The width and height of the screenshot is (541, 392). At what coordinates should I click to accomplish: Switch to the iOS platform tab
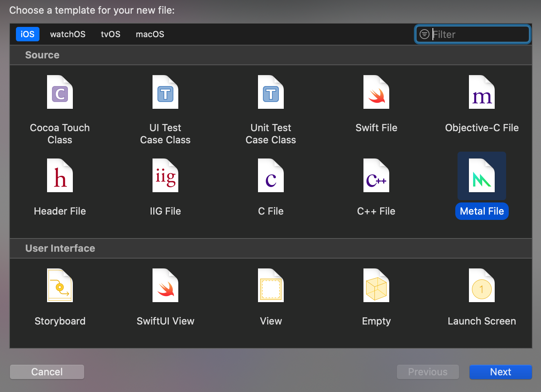tap(27, 34)
